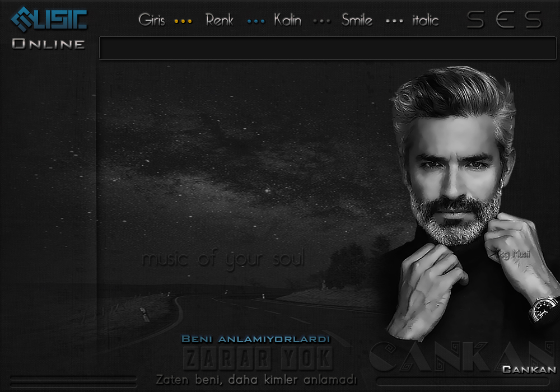Click inside the empty message input box
Screen dimensions: 560x392
pyautogui.click(x=328, y=48)
